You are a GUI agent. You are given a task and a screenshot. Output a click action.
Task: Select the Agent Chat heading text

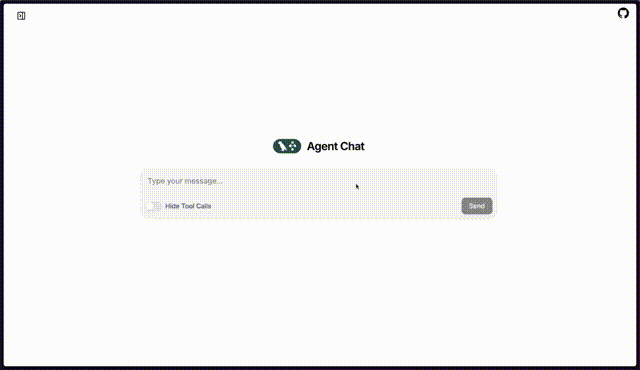[x=336, y=146]
